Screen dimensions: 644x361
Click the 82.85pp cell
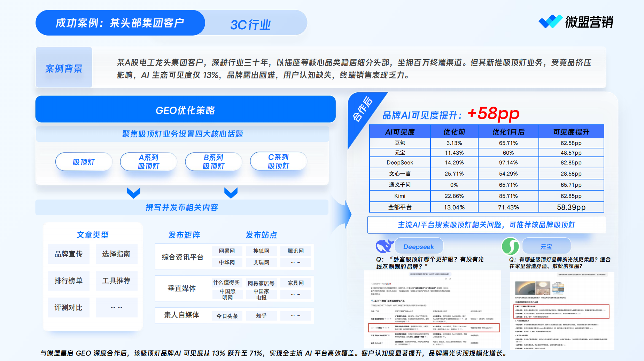(x=571, y=162)
